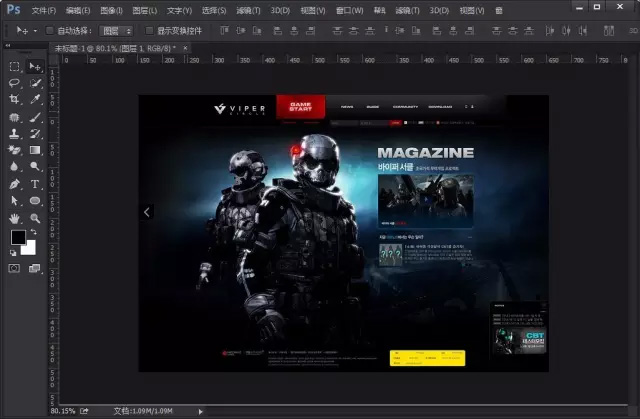Image resolution: width=640 pixels, height=419 pixels.
Task: Click the left chevron arrow on canvas
Action: [x=147, y=212]
